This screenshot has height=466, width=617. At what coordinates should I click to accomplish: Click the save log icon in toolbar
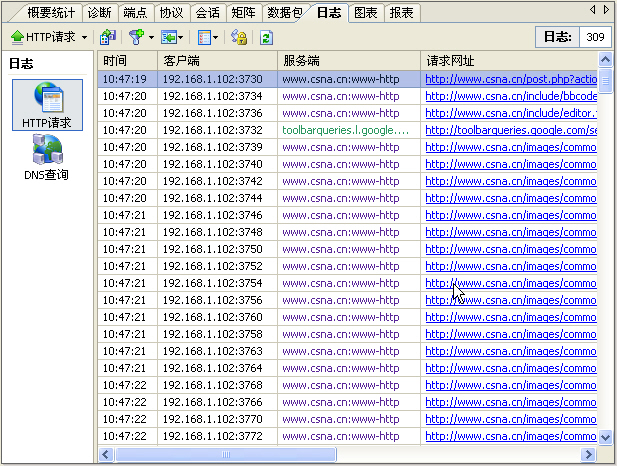(108, 37)
